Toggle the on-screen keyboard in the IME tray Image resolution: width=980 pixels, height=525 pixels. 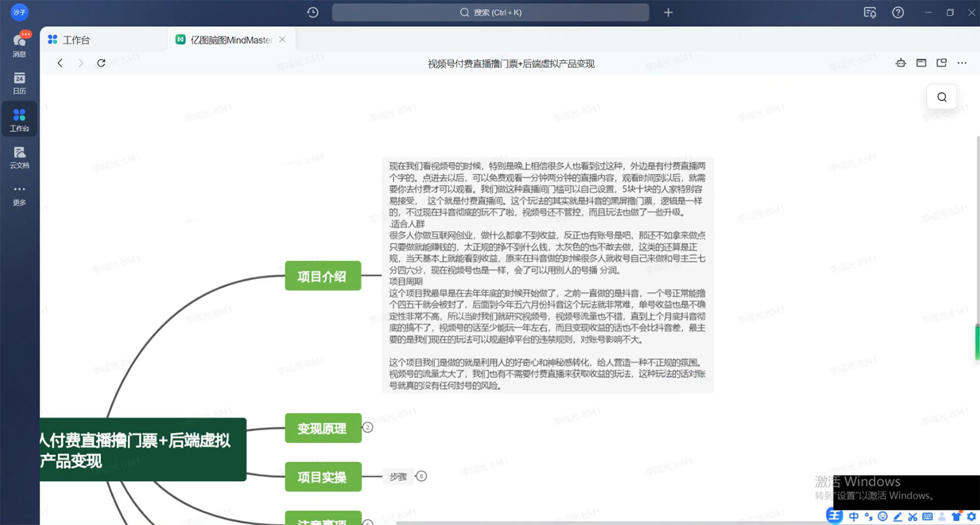[927, 517]
